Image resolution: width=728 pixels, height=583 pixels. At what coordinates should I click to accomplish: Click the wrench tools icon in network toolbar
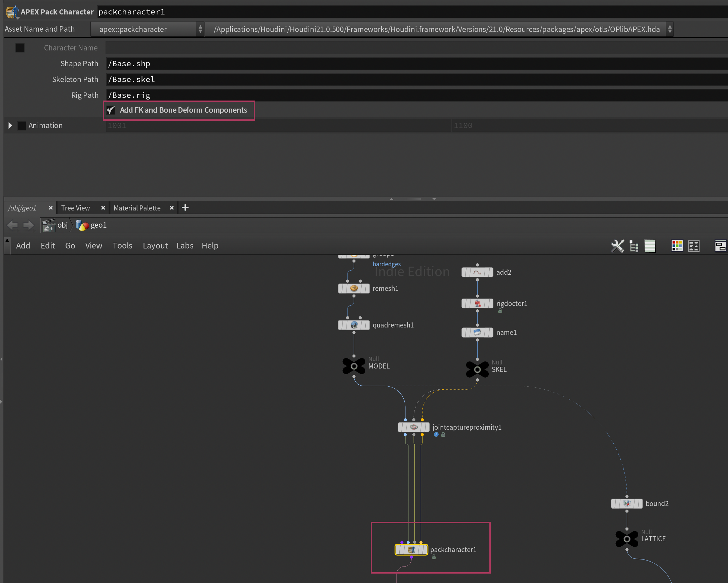pos(617,246)
